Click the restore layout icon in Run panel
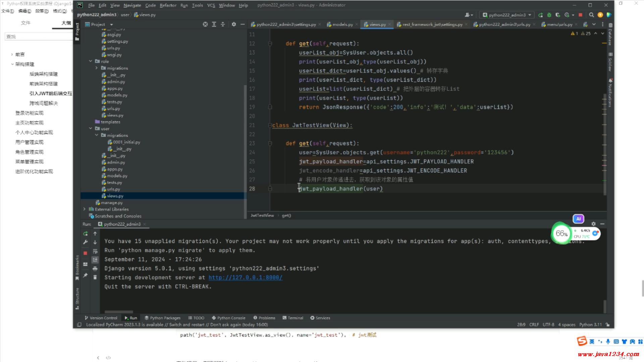The image size is (644, 362). click(x=86, y=264)
